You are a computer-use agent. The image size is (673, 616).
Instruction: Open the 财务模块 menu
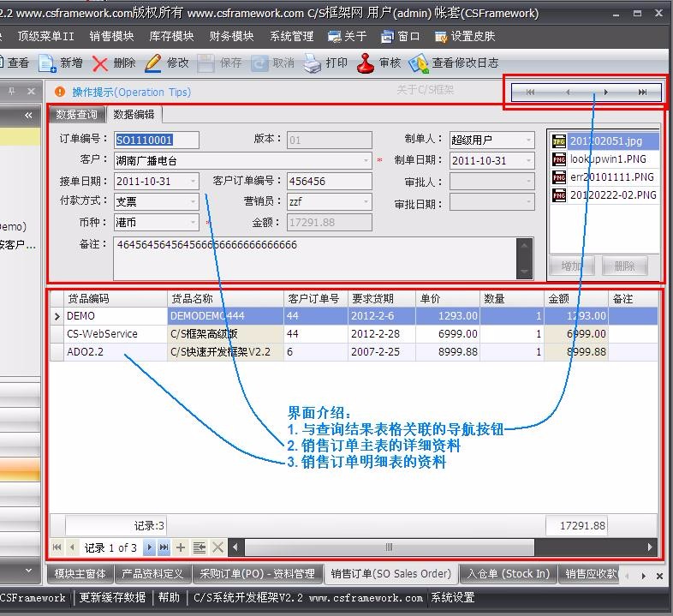(x=231, y=37)
